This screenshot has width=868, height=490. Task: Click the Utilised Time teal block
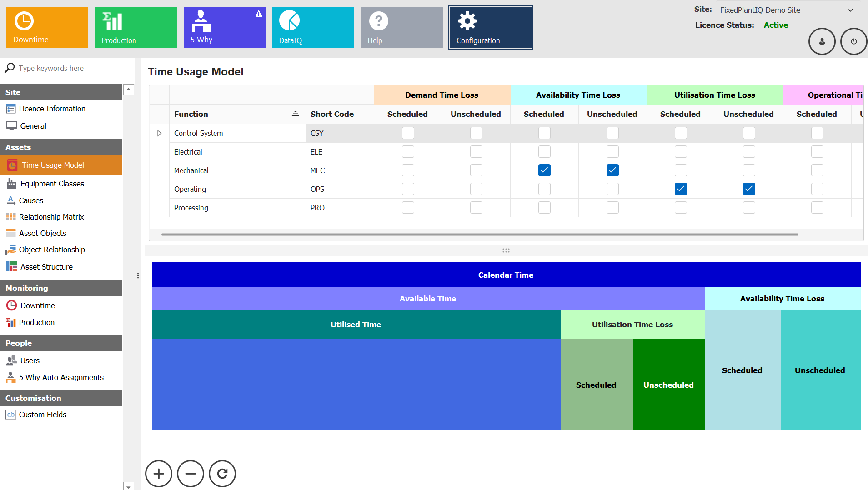pos(356,325)
